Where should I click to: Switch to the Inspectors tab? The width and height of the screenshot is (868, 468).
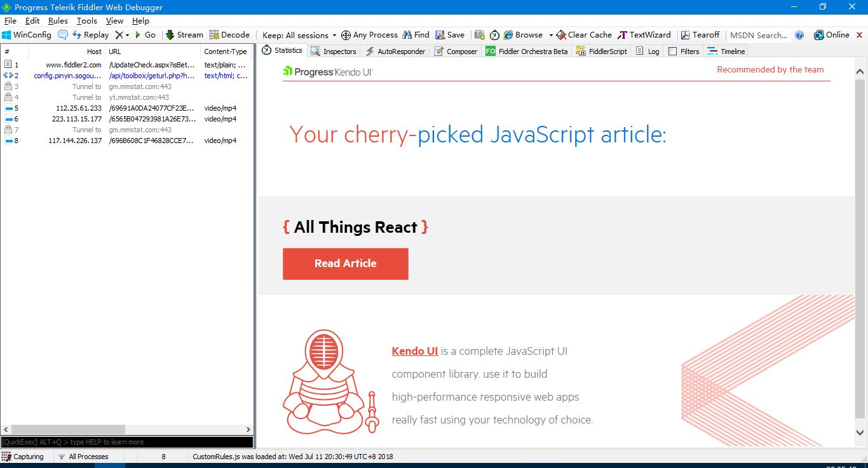334,52
